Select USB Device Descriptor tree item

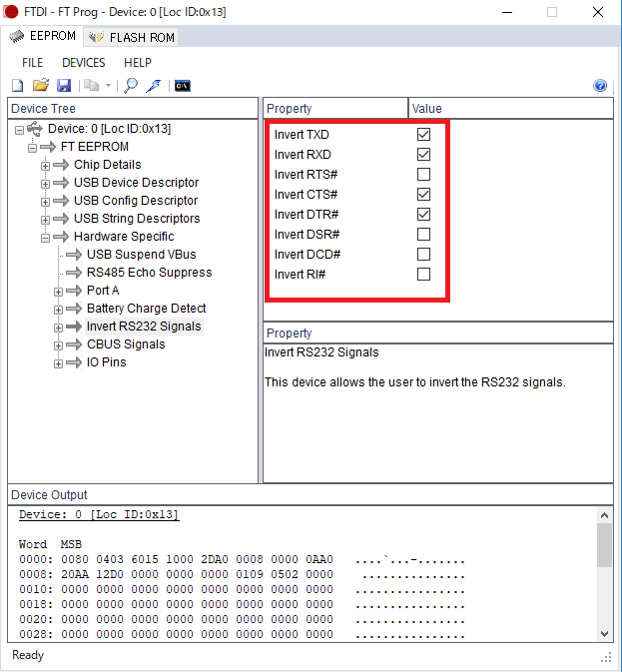click(136, 183)
